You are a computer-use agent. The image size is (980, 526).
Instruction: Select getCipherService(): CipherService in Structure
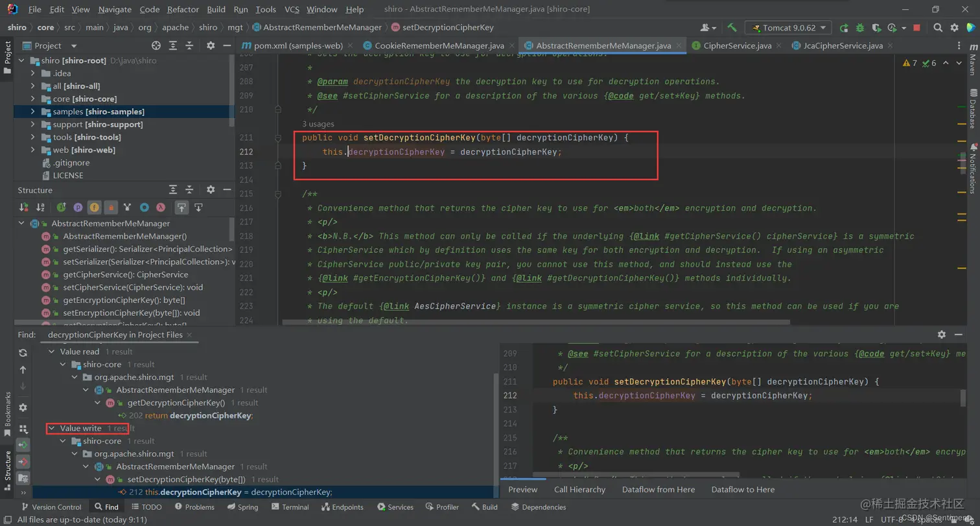[126, 274]
